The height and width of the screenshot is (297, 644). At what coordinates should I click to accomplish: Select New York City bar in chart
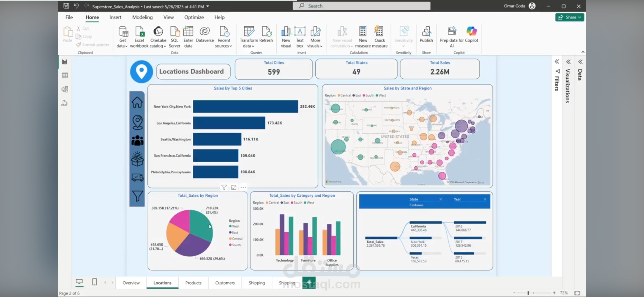pyautogui.click(x=245, y=106)
